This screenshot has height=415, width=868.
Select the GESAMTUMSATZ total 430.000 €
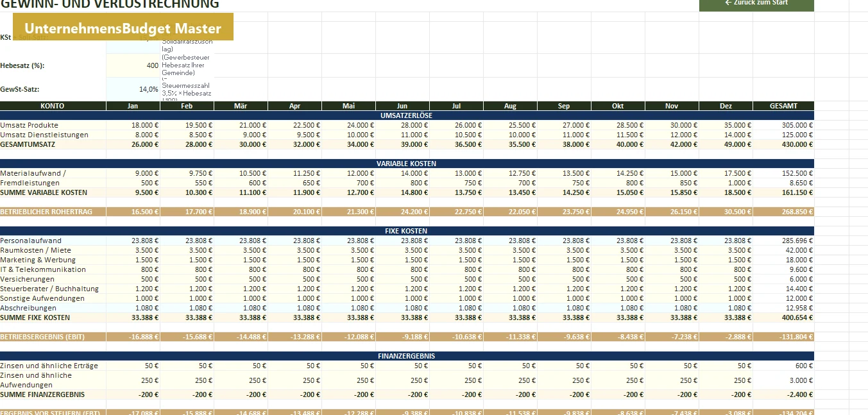click(783, 144)
